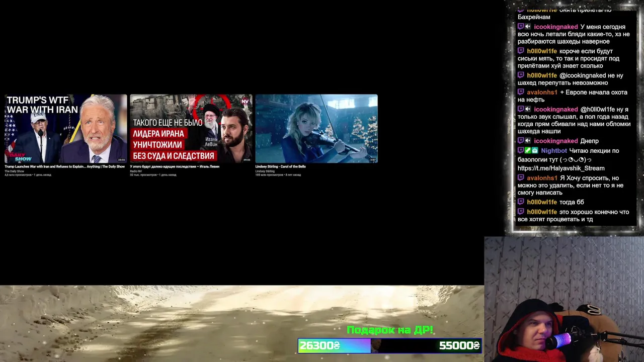Open h0ll0wl1fe username on 'это хорошо конечно' message

542,212
